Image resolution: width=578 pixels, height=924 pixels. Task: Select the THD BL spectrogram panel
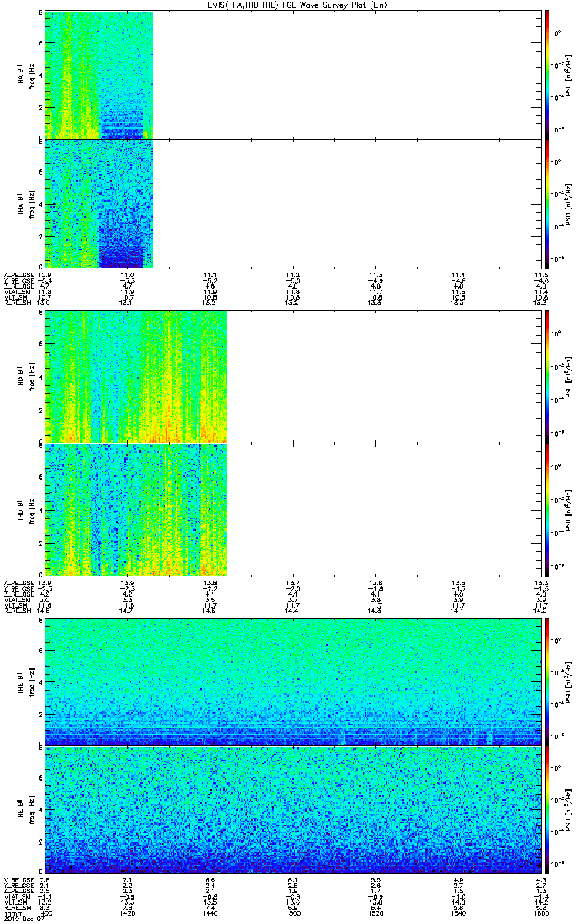(x=293, y=377)
